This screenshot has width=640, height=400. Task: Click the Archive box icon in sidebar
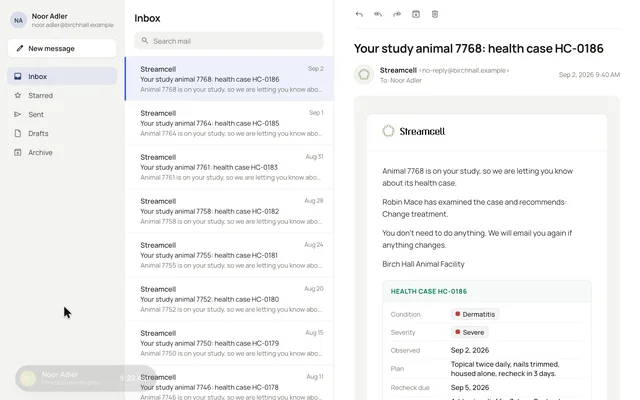[18, 152]
